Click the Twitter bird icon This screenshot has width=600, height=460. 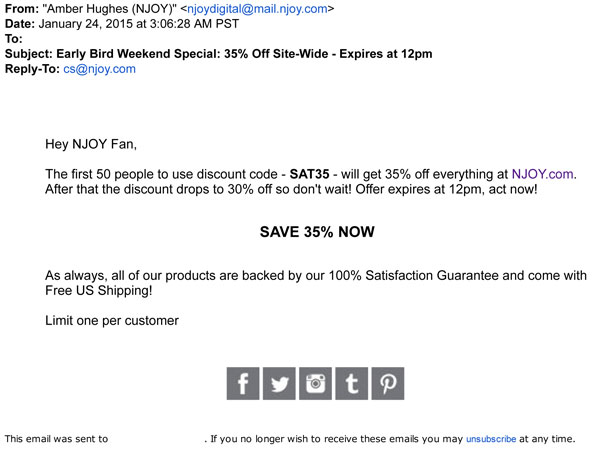click(x=279, y=383)
